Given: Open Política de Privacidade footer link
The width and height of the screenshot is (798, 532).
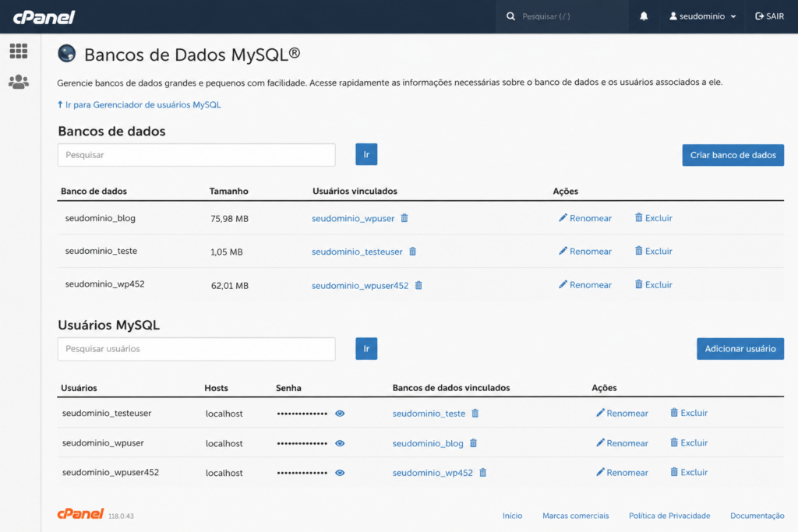Looking at the screenshot, I should click(669, 516).
